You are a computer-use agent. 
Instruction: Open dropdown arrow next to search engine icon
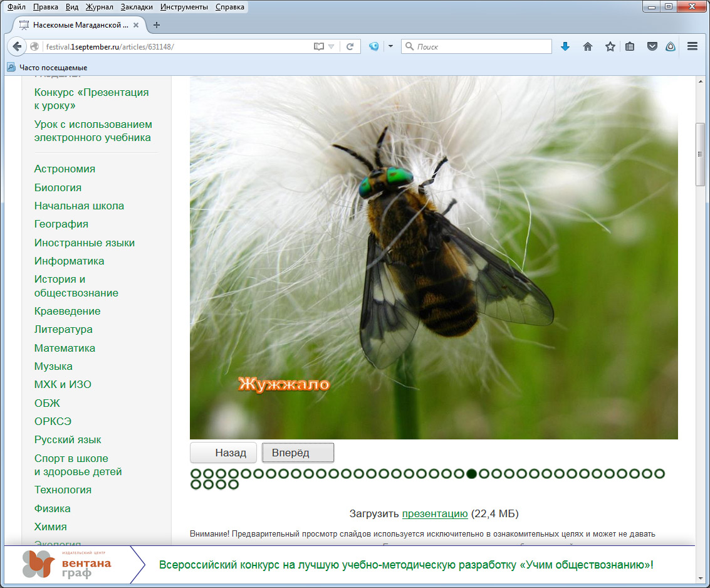point(390,46)
